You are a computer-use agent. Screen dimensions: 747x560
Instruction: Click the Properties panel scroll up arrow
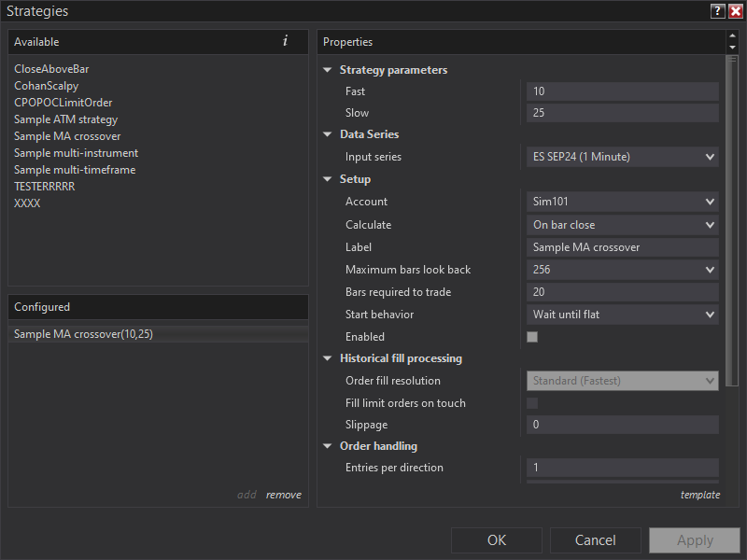pyautogui.click(x=732, y=36)
